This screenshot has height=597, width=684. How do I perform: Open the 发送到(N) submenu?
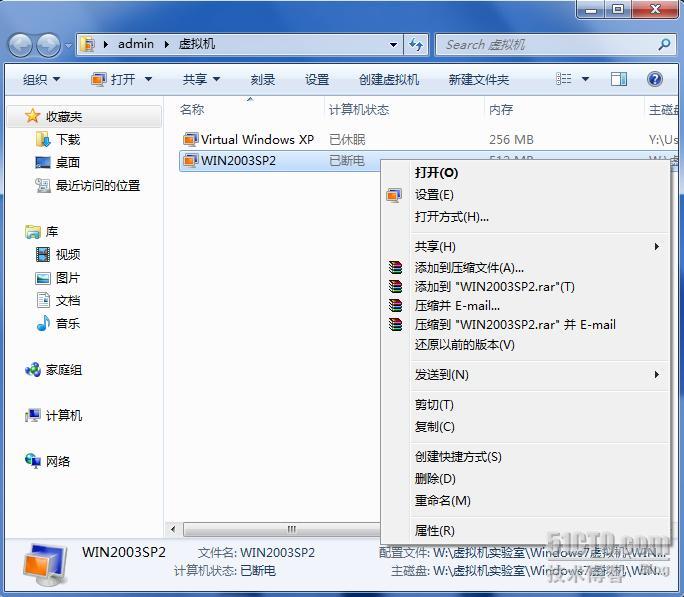pos(526,375)
